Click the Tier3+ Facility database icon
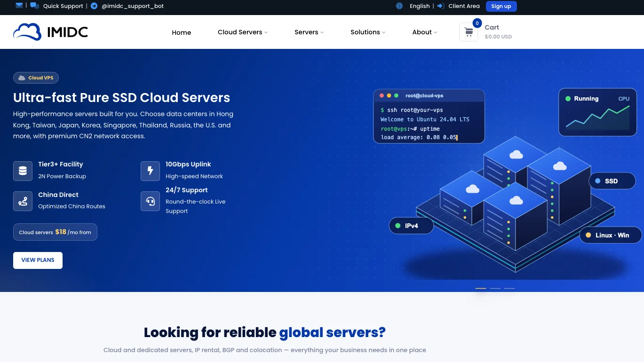This screenshot has width=644, height=362. click(x=23, y=171)
